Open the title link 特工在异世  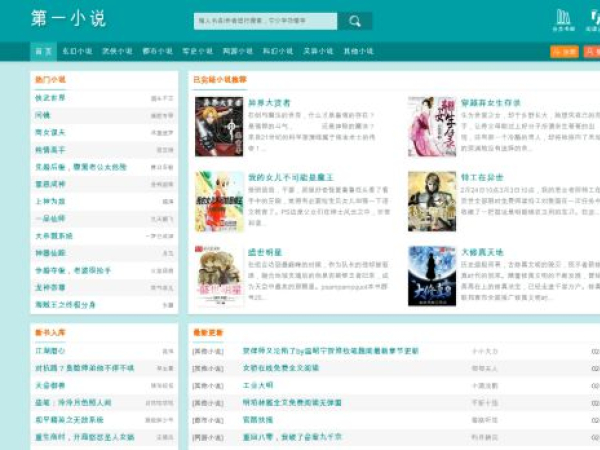[482, 178]
